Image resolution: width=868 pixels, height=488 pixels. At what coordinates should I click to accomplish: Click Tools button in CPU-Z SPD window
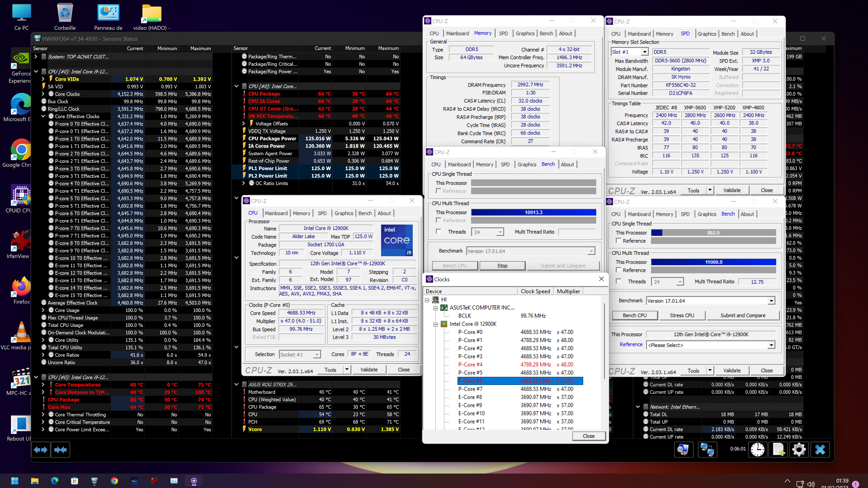[693, 190]
